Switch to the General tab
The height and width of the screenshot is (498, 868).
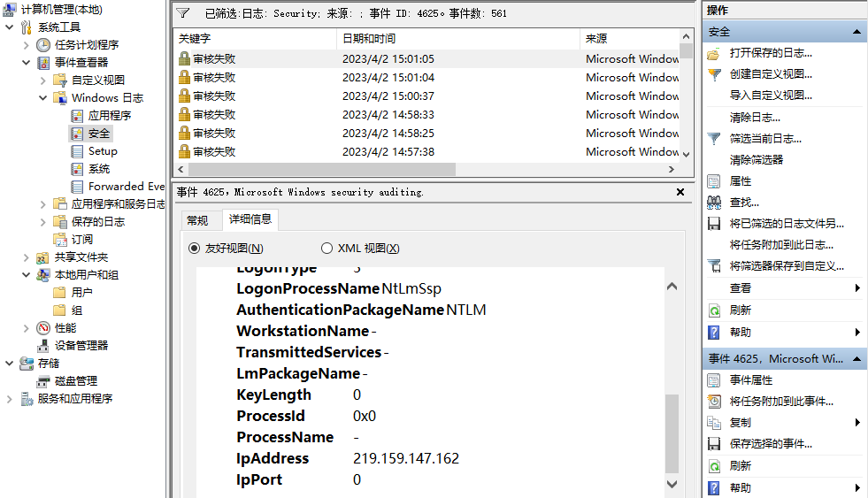pos(197,220)
